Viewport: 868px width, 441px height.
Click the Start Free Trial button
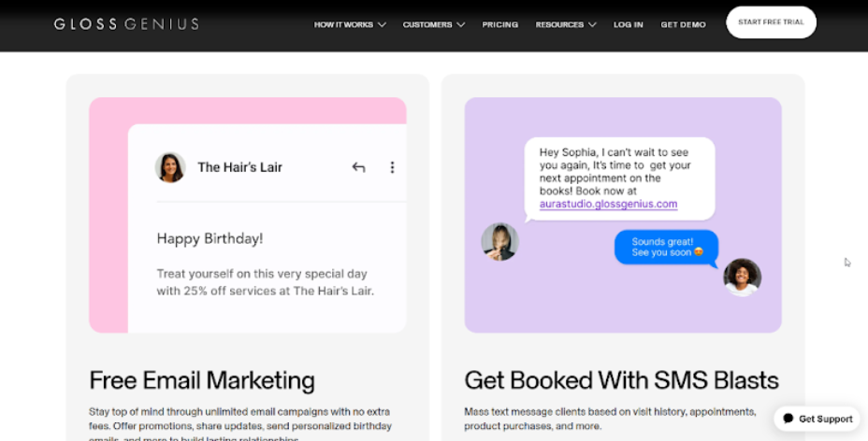tap(771, 22)
